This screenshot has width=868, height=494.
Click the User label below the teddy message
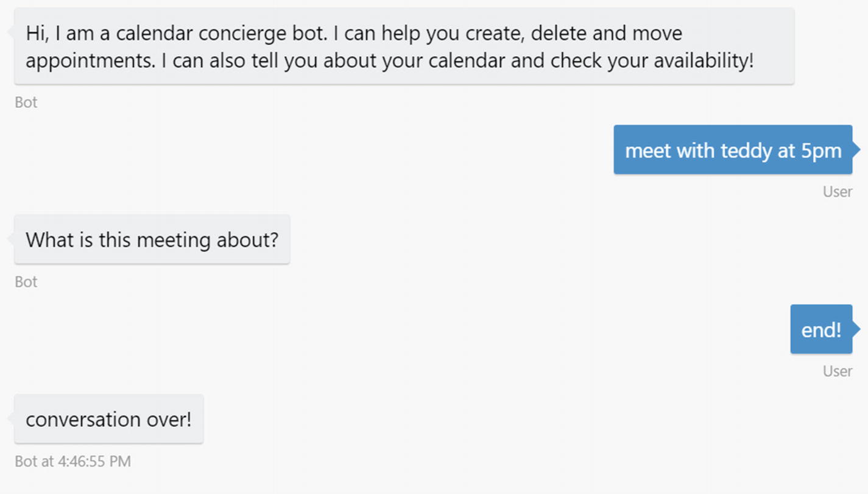pos(838,191)
